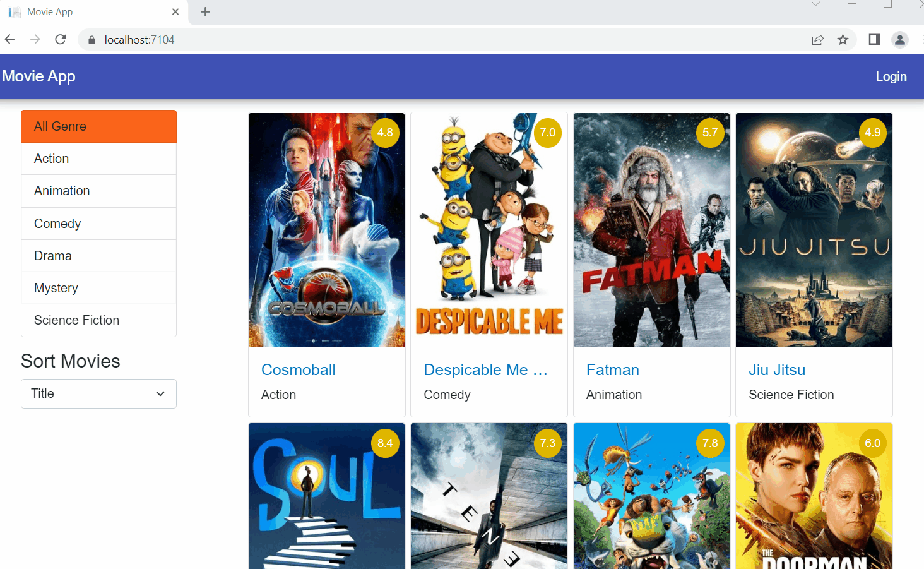The height and width of the screenshot is (569, 924).
Task: Open the Doorman movie poster
Action: 814,496
